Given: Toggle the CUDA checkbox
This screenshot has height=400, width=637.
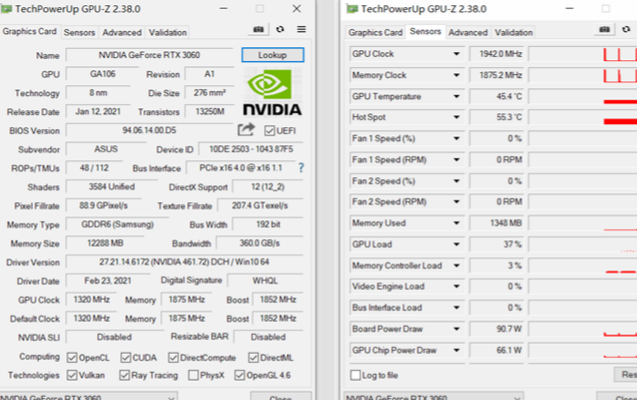Looking at the screenshot, I should pos(126,358).
